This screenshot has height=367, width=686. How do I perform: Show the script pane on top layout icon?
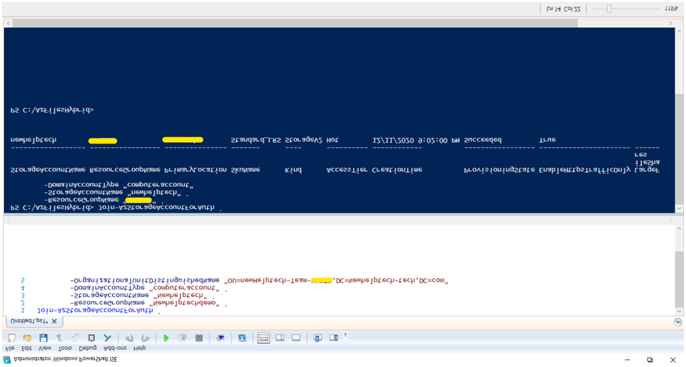click(x=263, y=338)
